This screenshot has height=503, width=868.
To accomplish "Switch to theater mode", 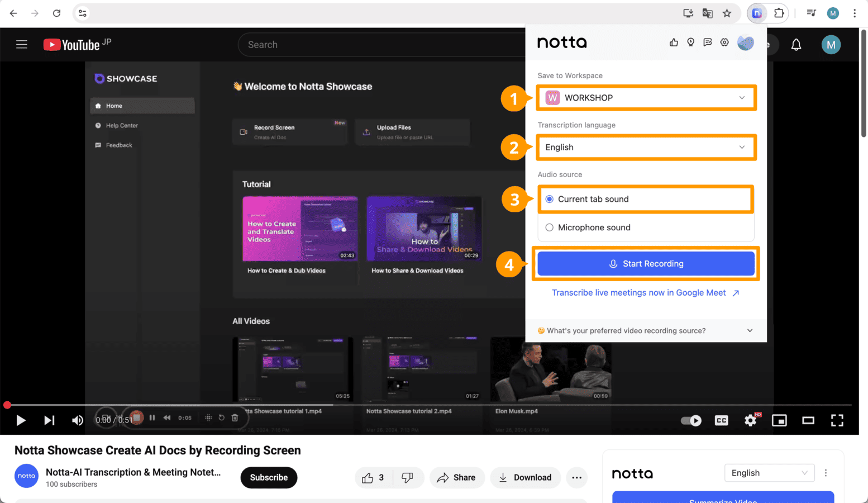I will point(808,420).
